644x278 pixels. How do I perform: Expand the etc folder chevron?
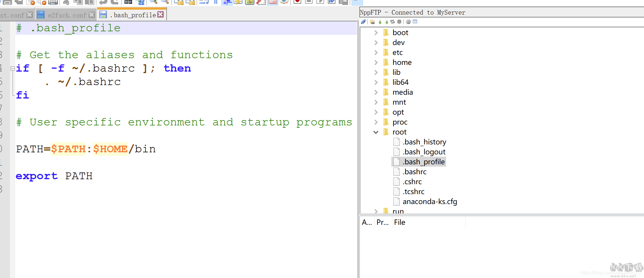click(376, 53)
